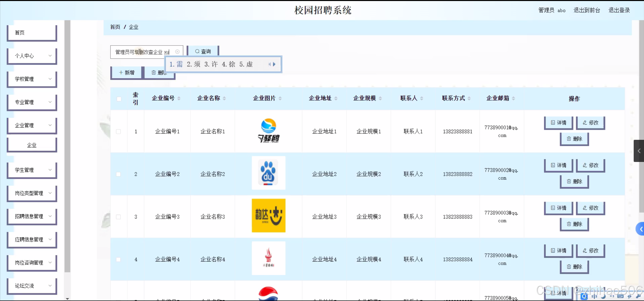Open the 首页 sidebar menu item

(32, 33)
